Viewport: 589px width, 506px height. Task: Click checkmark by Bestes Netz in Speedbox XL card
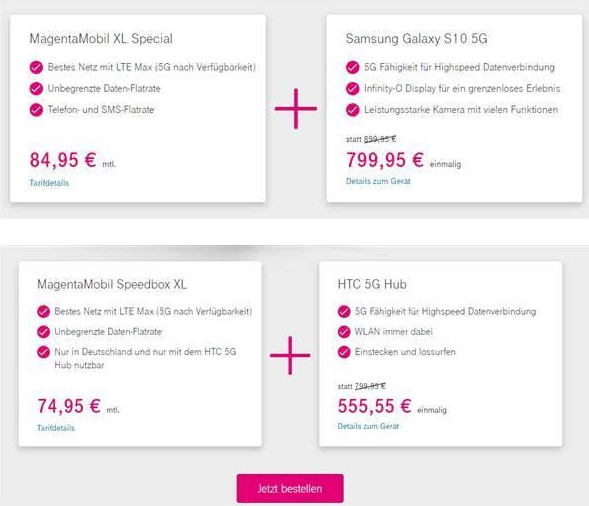(44, 311)
